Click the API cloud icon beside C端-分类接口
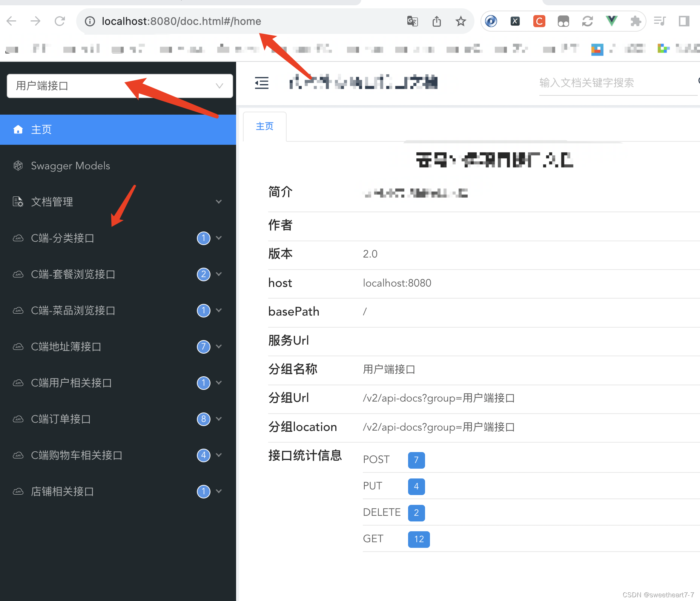700x601 pixels. (18, 238)
